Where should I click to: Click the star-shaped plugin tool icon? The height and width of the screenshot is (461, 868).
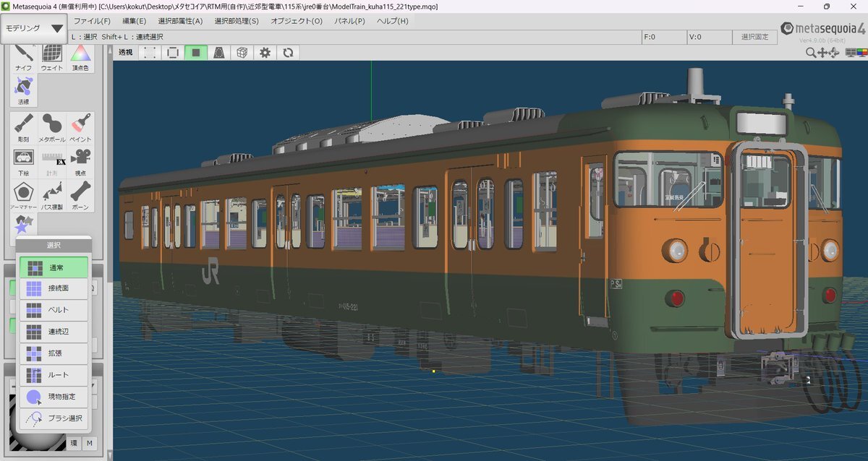[24, 225]
